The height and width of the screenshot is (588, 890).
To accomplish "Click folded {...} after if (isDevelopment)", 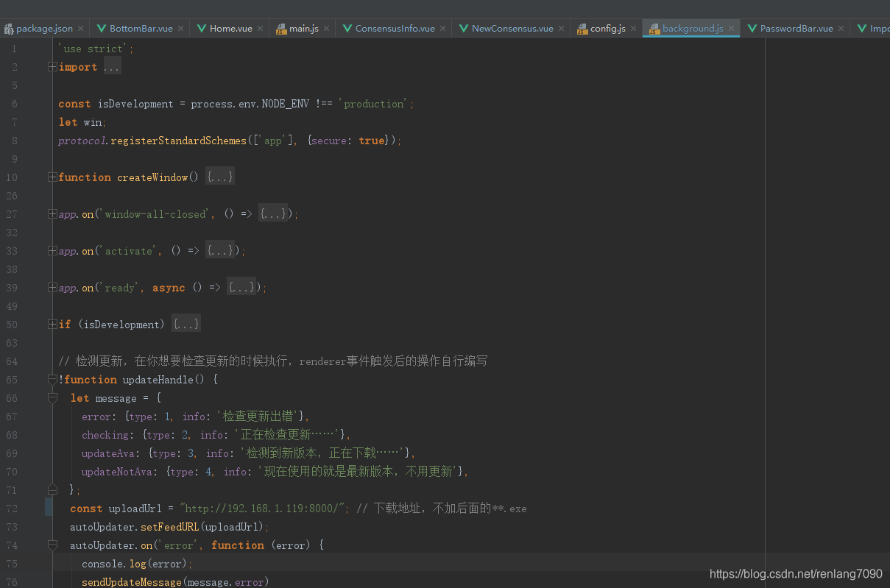I will (186, 325).
